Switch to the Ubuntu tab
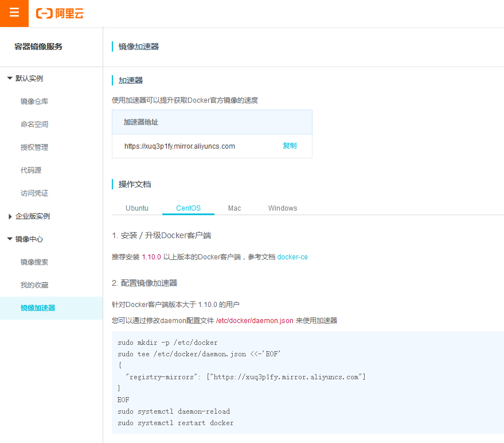504x443 pixels. (137, 208)
